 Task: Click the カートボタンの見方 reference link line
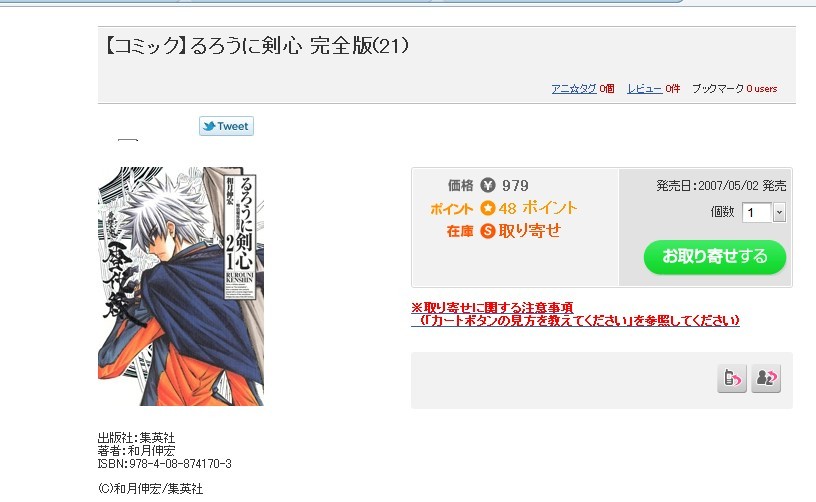pos(576,320)
